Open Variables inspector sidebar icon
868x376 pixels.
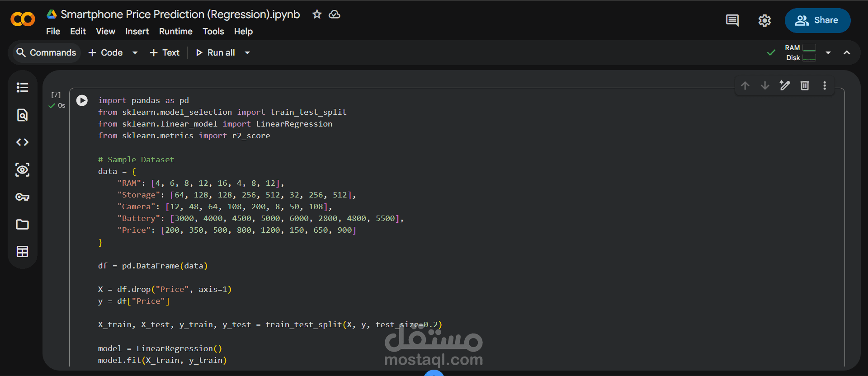tap(22, 169)
